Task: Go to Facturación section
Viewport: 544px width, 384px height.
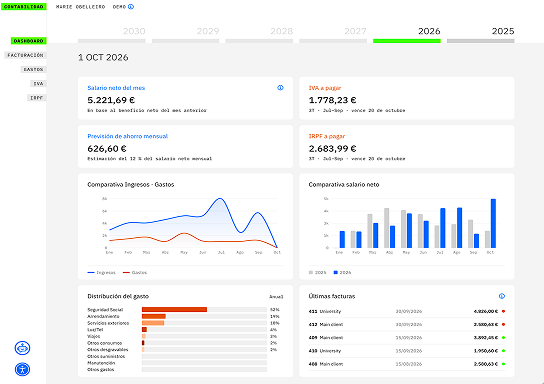Action: pos(25,55)
